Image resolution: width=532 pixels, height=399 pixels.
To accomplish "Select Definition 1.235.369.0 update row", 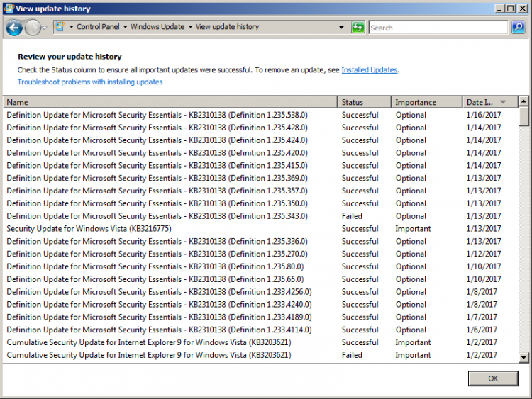I will pos(260,178).
